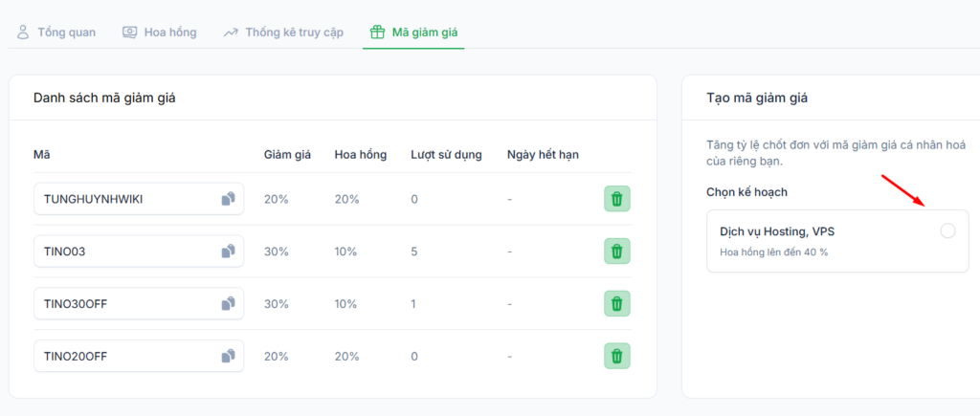Select the Dịch vụ Hosting, VPS radio button
Image resolution: width=980 pixels, height=416 pixels.
point(947,231)
